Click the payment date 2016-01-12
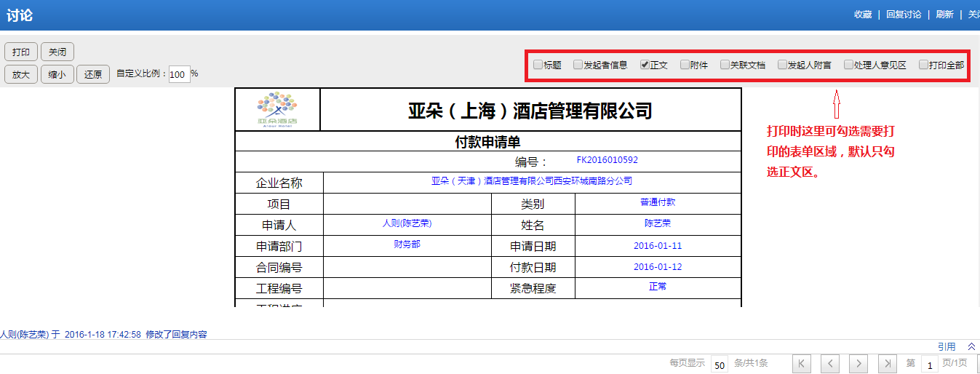Screen dimensions: 980x374 pyautogui.click(x=658, y=267)
